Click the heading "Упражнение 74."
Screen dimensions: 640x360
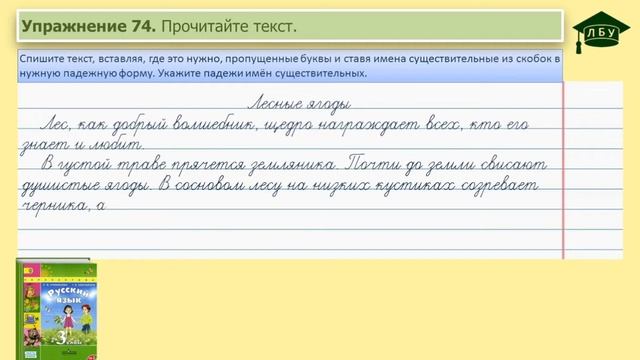tap(89, 26)
